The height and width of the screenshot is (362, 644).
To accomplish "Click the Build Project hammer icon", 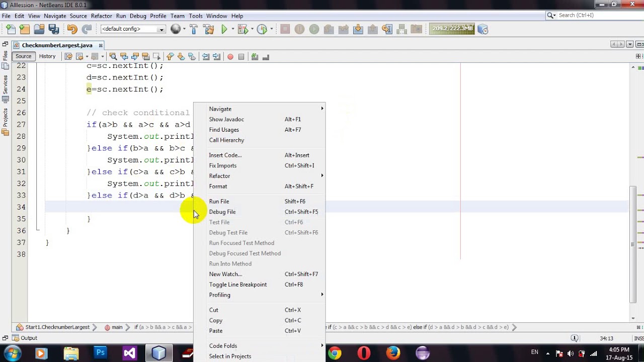I will [194, 29].
